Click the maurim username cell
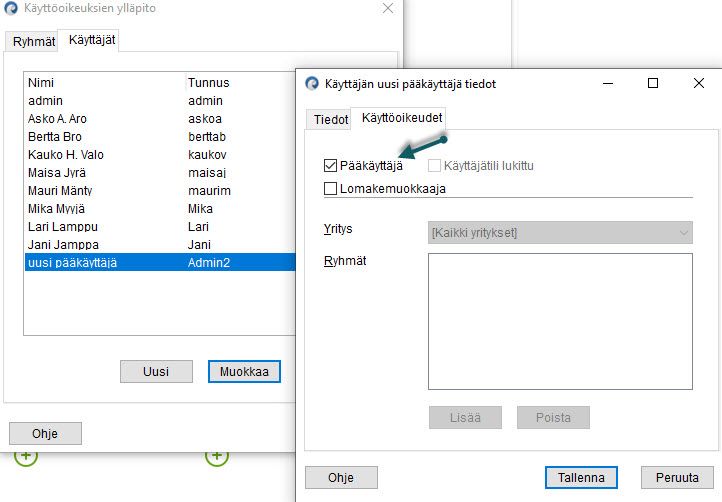722x502 pixels. [x=209, y=190]
